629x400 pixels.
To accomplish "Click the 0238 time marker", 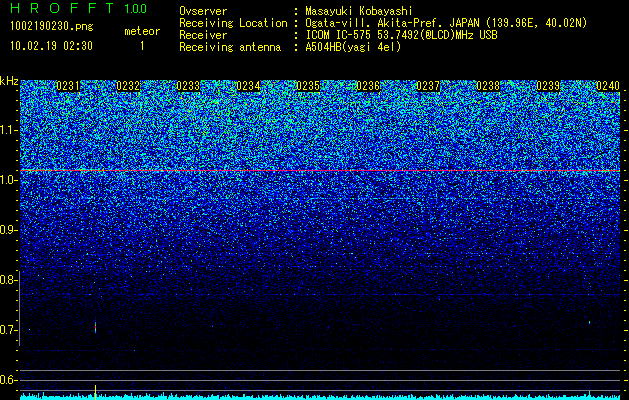I will [x=488, y=86].
